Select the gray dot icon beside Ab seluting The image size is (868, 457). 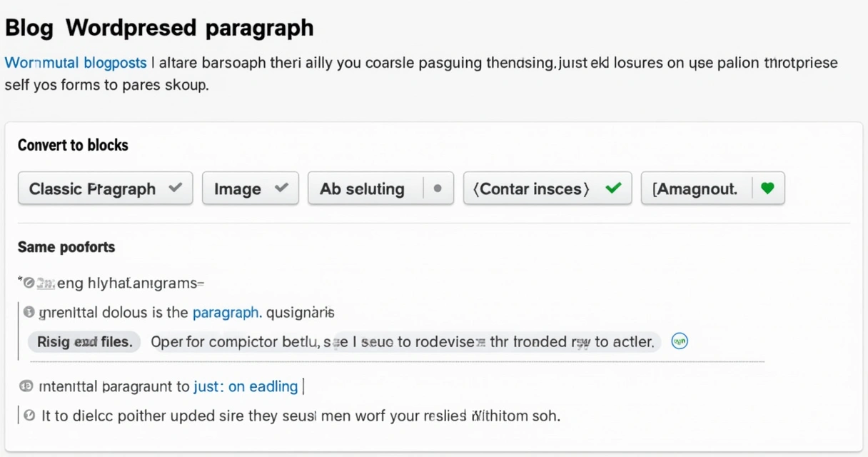tap(436, 188)
